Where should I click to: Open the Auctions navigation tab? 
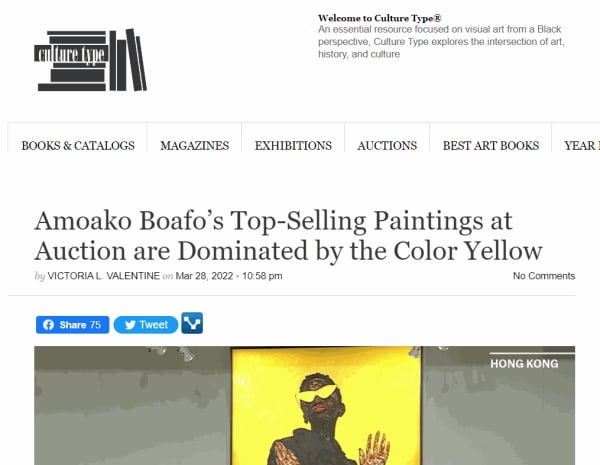click(387, 145)
